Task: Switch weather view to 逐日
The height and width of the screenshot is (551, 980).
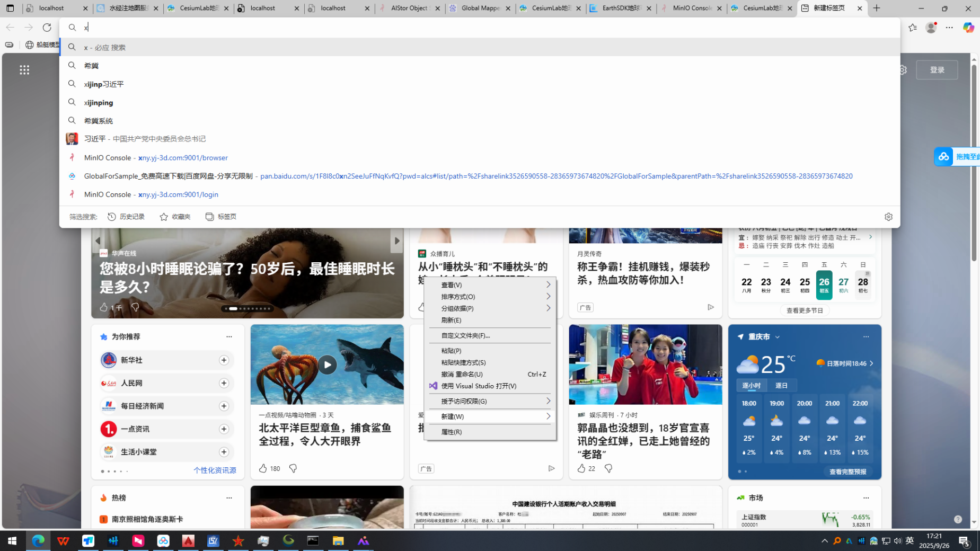Action: (781, 385)
